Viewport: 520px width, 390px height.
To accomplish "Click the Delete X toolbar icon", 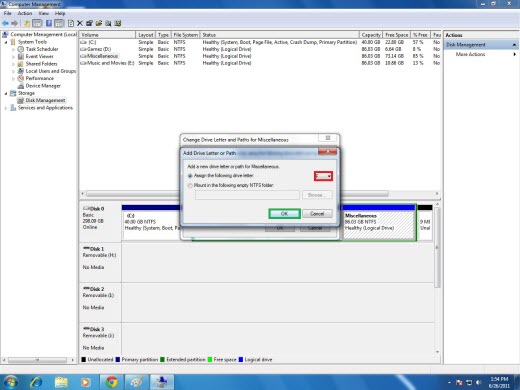I will [80, 23].
